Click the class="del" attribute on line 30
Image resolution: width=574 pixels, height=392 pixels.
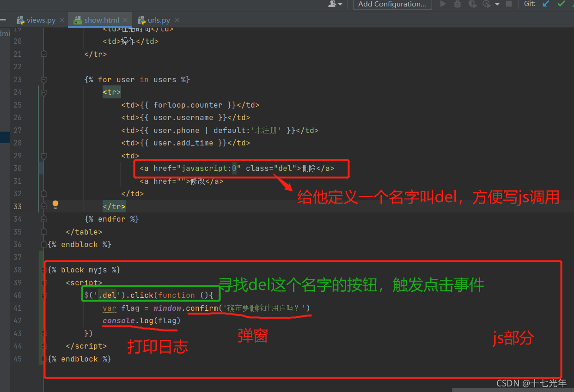coord(271,169)
